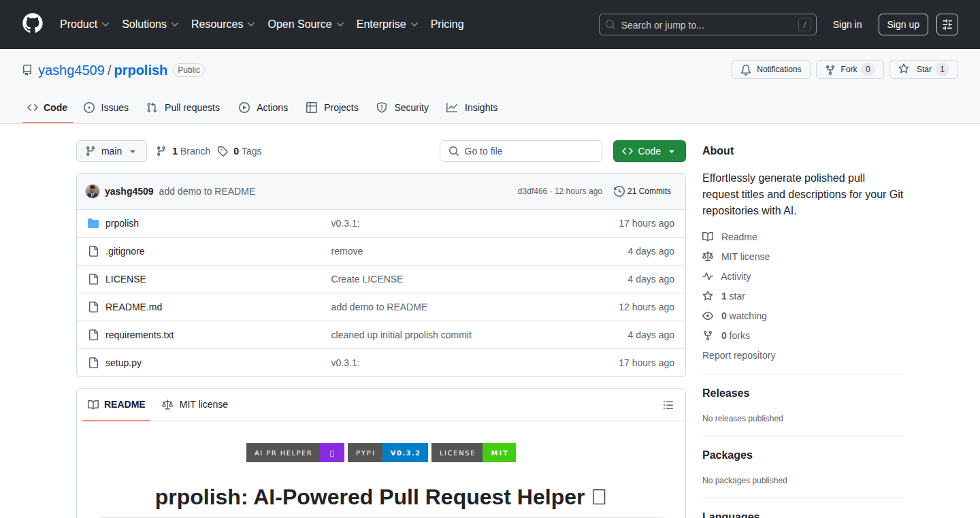980x518 pixels.
Task: Open the prpolish folder
Action: (122, 223)
